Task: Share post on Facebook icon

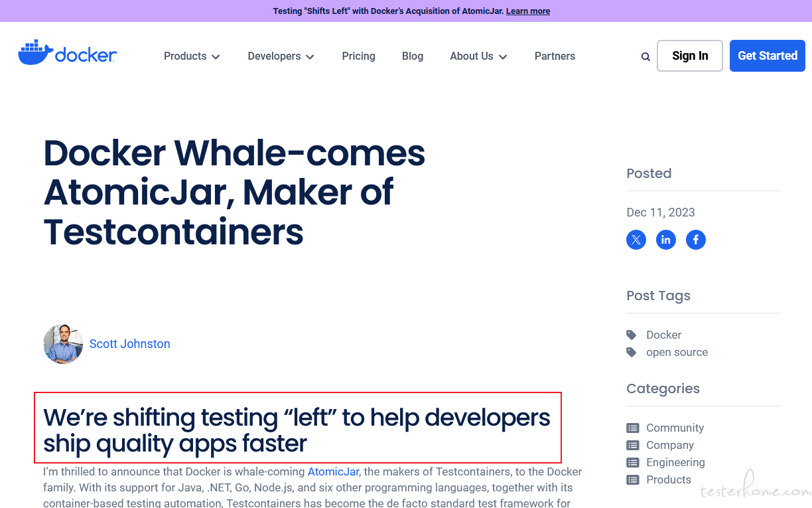Action: [696, 240]
